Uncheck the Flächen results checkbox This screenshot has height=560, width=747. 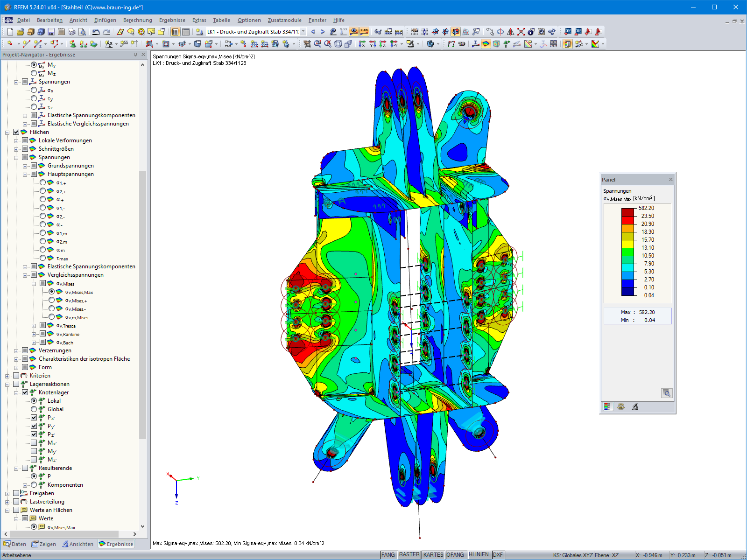pos(15,132)
